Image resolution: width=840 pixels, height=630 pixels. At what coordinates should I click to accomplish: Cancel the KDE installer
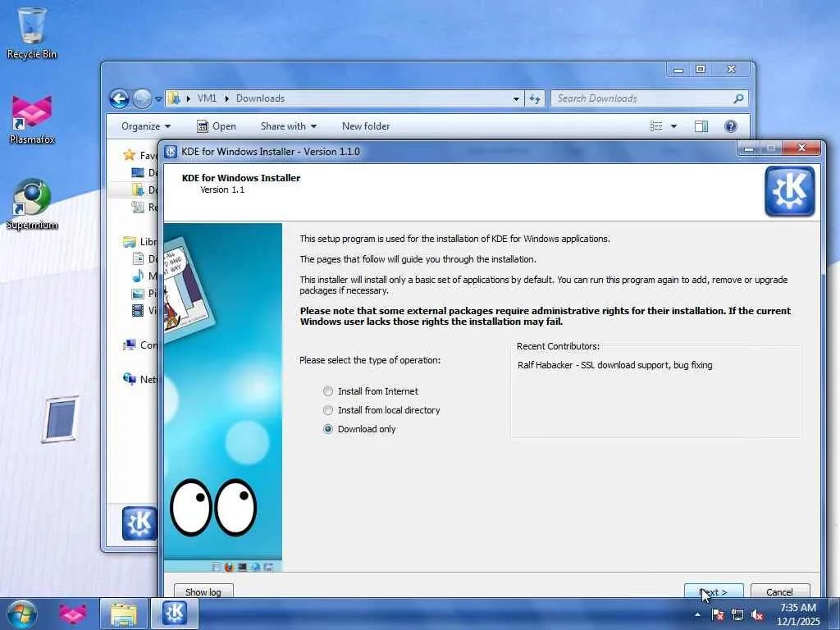tap(779, 591)
